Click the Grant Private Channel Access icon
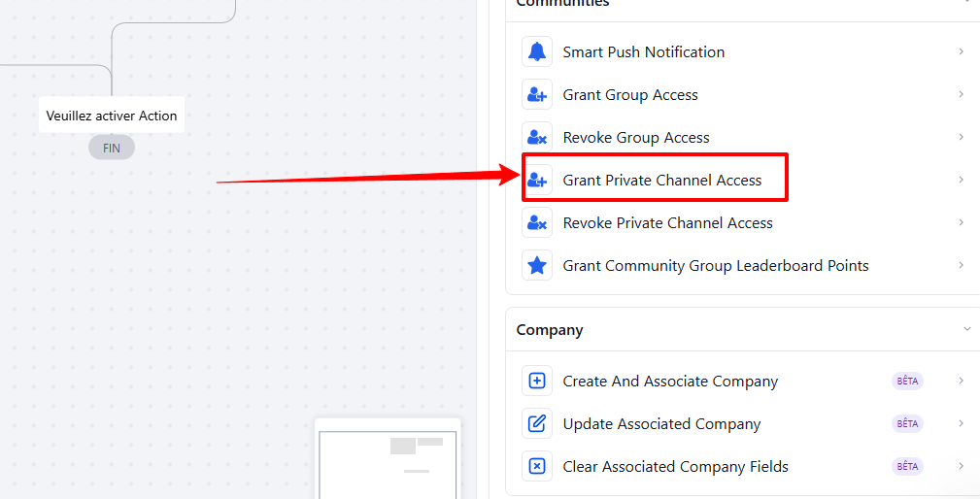980x499 pixels. [x=537, y=181]
